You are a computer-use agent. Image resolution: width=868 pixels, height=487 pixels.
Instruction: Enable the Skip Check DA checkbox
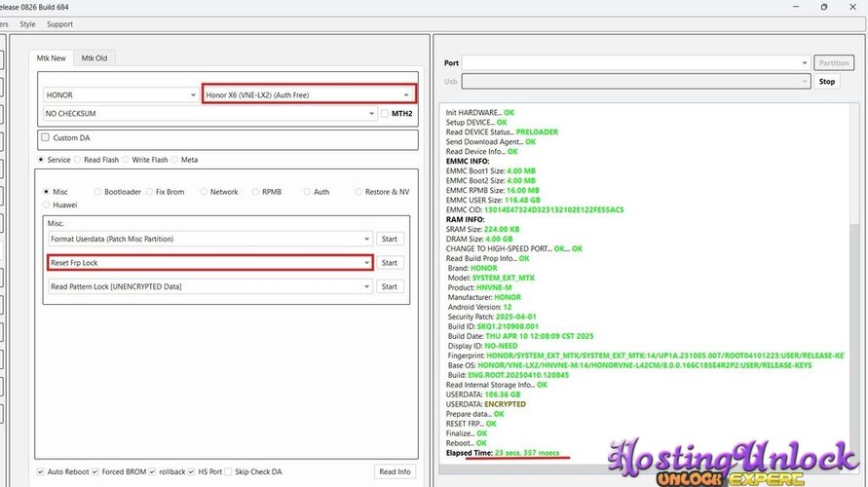(x=228, y=471)
